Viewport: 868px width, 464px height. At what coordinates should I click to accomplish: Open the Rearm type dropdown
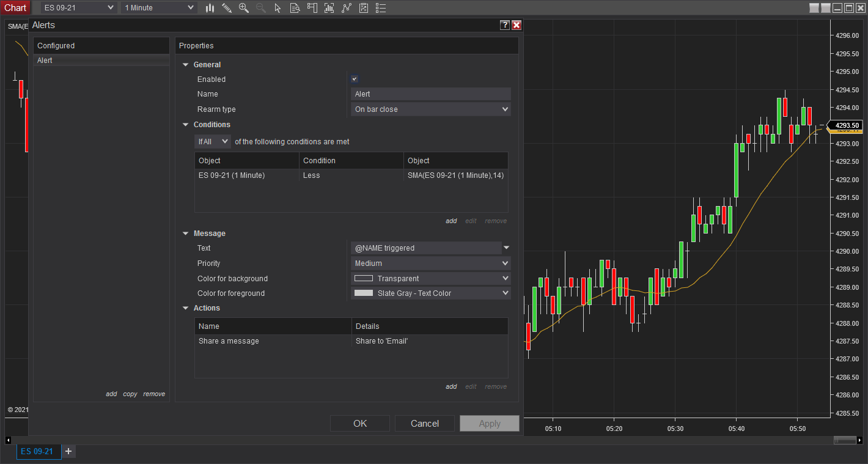(x=431, y=109)
